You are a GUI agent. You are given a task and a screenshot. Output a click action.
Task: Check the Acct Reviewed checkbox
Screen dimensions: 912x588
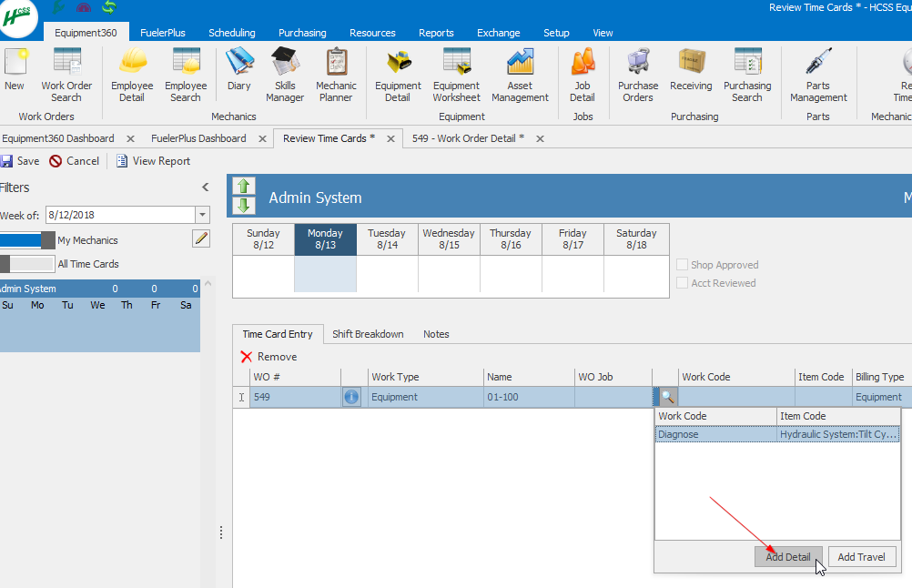tap(683, 283)
